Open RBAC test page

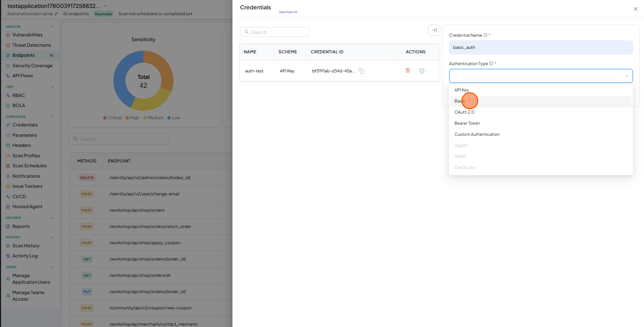point(19,96)
